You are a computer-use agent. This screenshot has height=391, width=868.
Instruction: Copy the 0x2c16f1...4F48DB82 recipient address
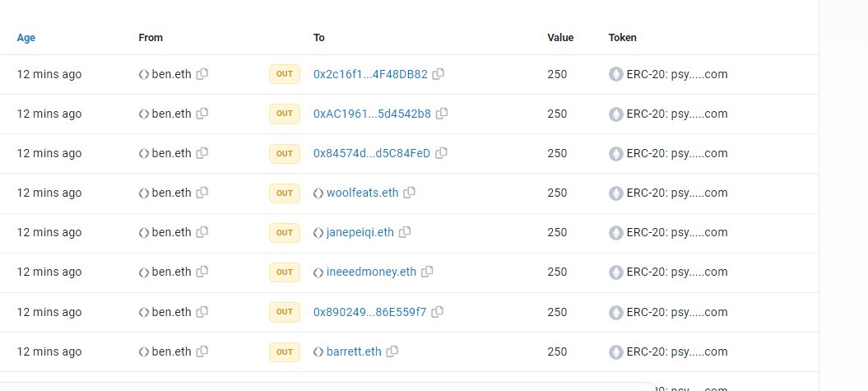pos(438,73)
